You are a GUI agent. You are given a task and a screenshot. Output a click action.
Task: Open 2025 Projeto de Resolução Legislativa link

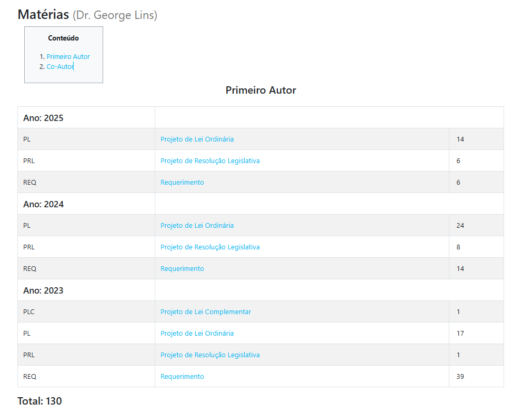(x=210, y=161)
